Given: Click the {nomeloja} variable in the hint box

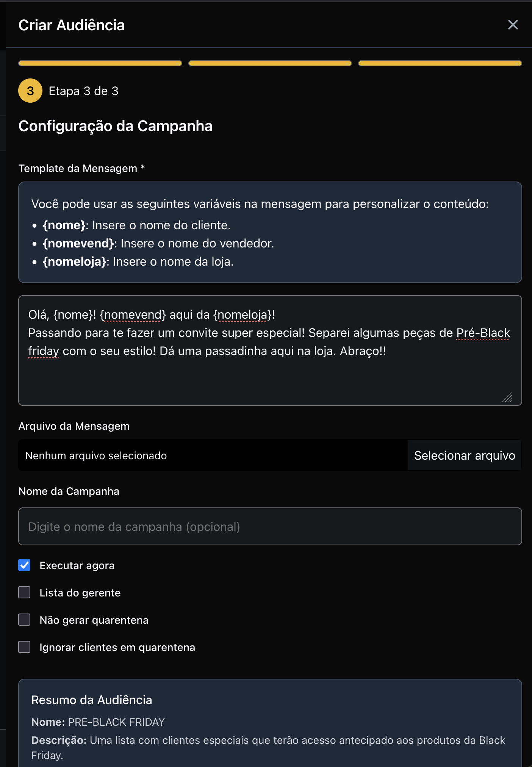Looking at the screenshot, I should coord(75,261).
